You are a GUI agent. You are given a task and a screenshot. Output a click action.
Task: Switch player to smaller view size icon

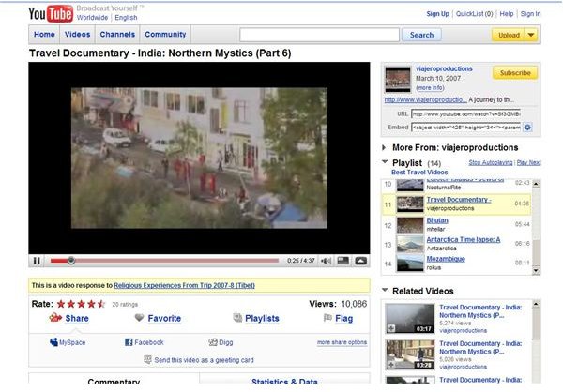343,261
